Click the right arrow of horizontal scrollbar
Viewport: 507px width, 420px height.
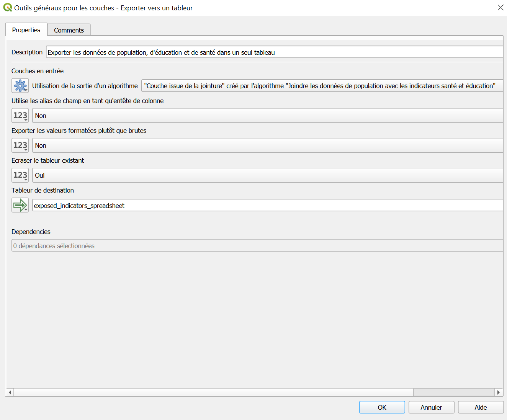click(498, 392)
